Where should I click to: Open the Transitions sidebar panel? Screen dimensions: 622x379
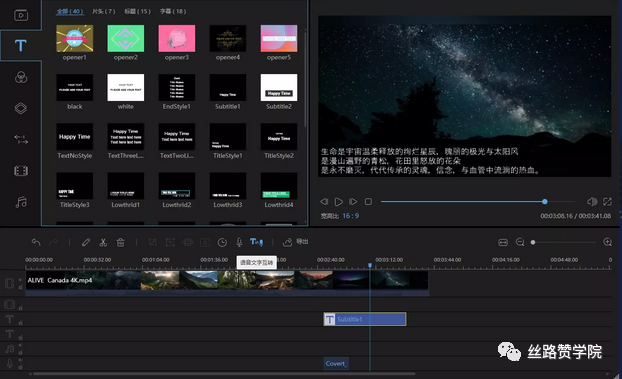(21, 139)
